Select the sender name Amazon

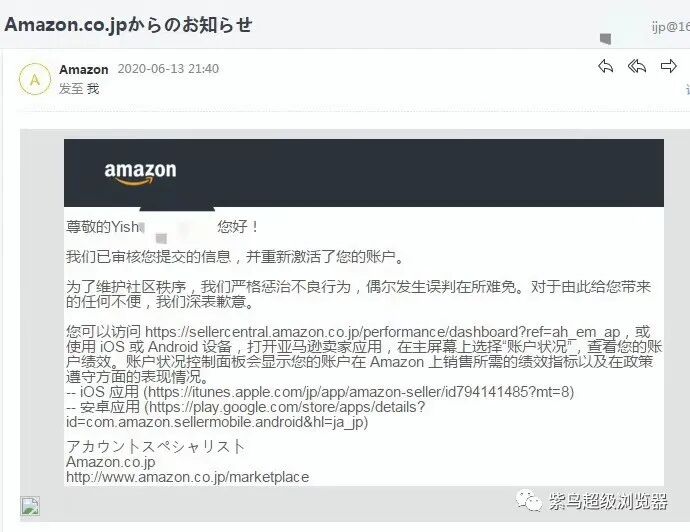pyautogui.click(x=84, y=70)
